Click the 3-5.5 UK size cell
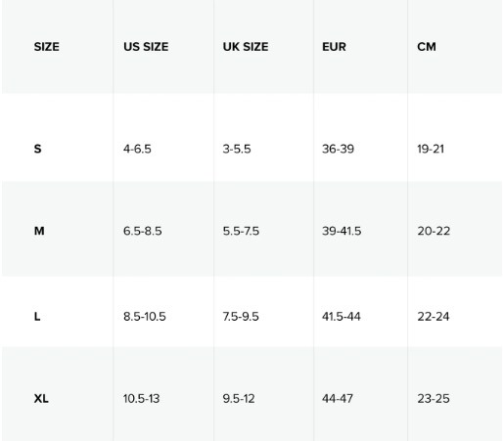The height and width of the screenshot is (441, 504). point(237,149)
